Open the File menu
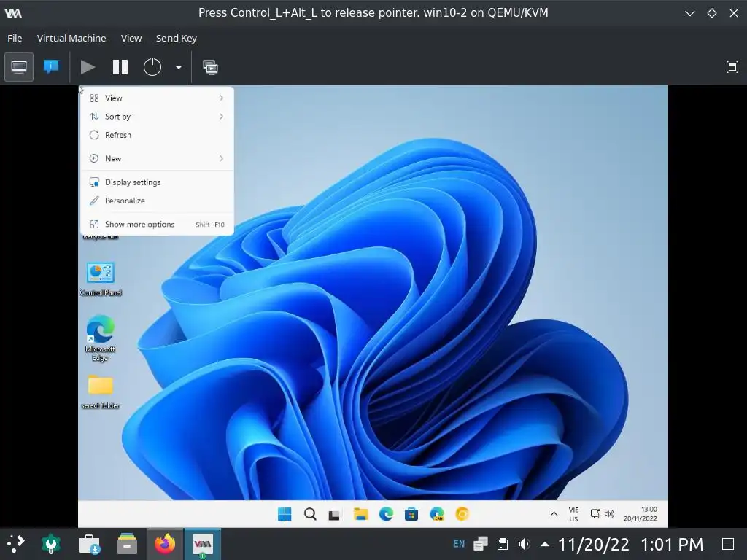Viewport: 747px width, 560px height. (15, 38)
